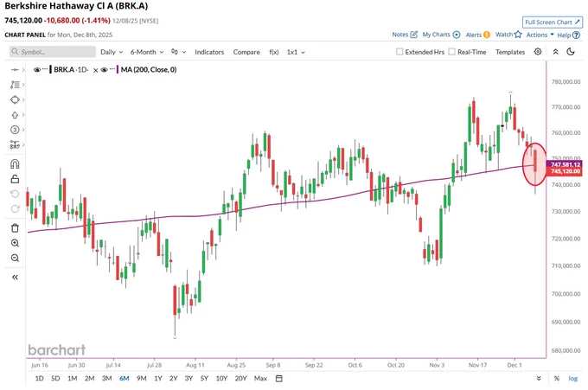
Task: Zoom out of the chart
Action: point(15,258)
